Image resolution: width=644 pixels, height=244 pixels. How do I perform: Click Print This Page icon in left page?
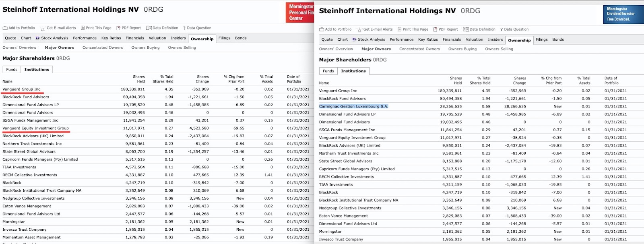(x=83, y=28)
